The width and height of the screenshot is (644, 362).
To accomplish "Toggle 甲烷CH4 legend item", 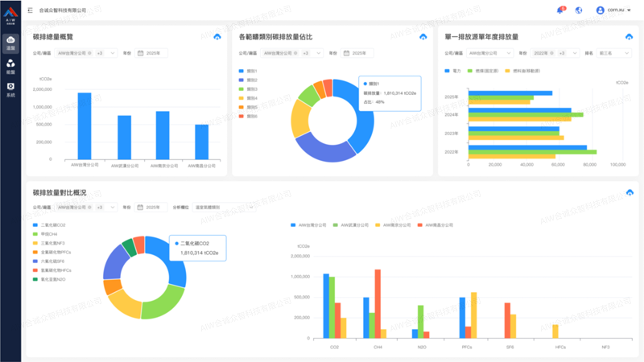I will 45,234.
